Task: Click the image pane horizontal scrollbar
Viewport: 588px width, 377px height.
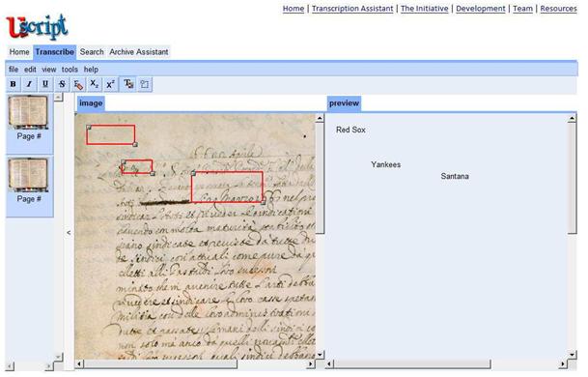Action: (x=195, y=363)
